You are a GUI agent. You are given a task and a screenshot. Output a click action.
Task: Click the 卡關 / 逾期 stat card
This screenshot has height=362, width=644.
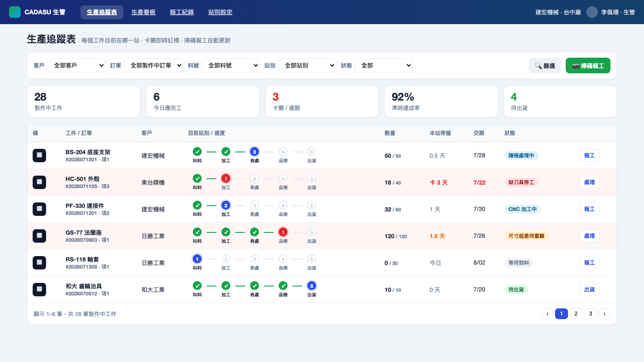[322, 101]
